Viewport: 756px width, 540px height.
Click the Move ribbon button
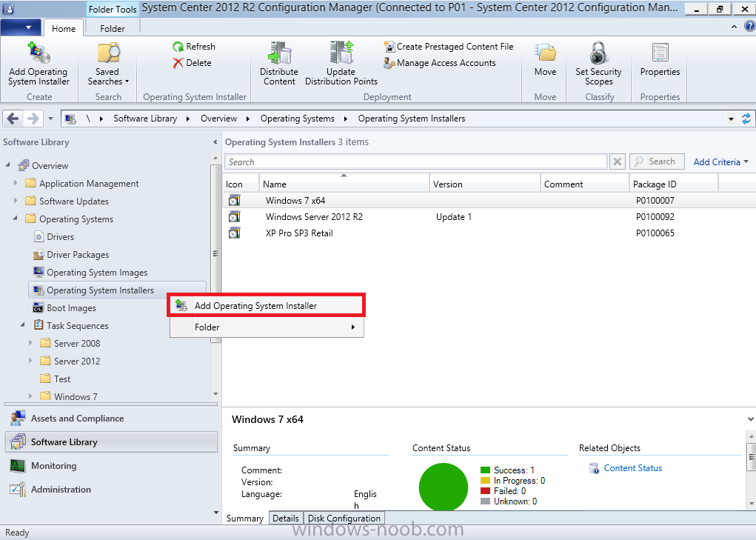coord(545,60)
